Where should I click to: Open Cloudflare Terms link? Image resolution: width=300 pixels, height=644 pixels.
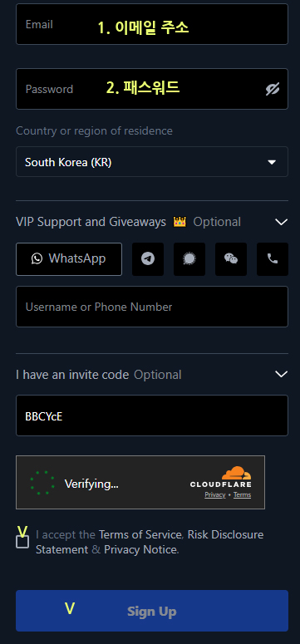pyautogui.click(x=242, y=495)
